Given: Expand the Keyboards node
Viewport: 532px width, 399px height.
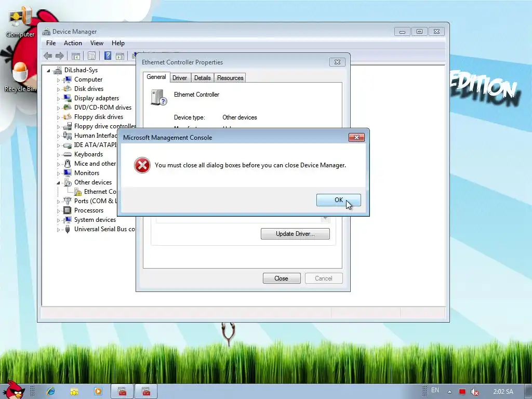Looking at the screenshot, I should click(x=58, y=155).
